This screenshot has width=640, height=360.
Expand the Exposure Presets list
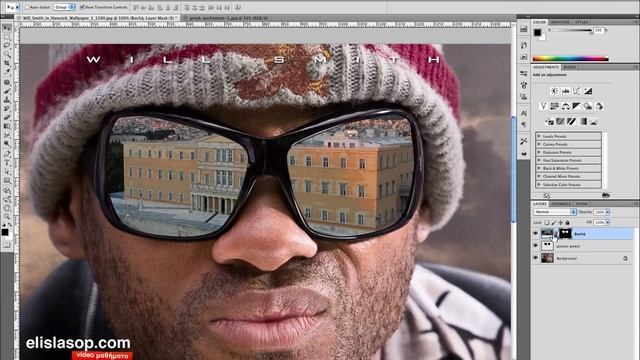click(x=539, y=152)
